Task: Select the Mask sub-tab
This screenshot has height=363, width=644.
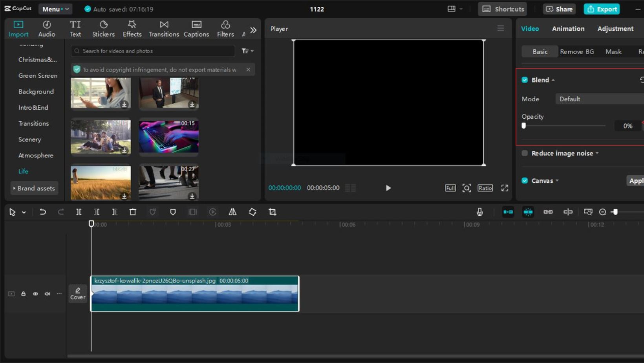Action: point(613,51)
